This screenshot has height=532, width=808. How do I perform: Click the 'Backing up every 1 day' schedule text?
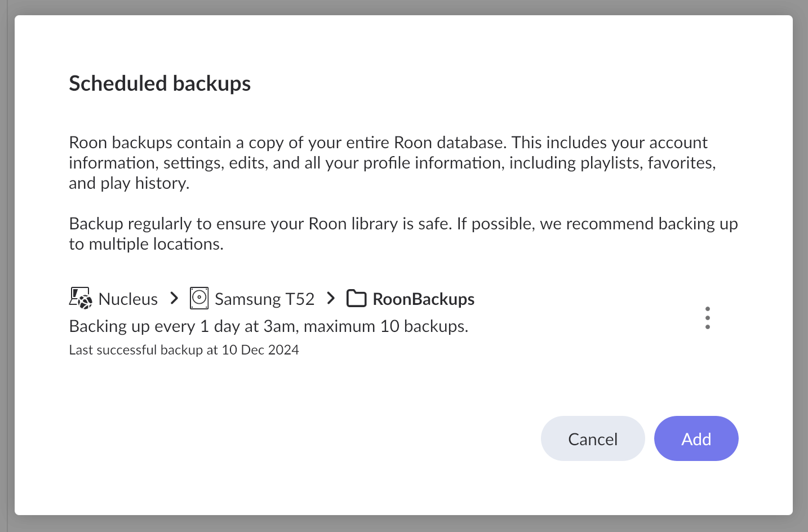(x=268, y=326)
